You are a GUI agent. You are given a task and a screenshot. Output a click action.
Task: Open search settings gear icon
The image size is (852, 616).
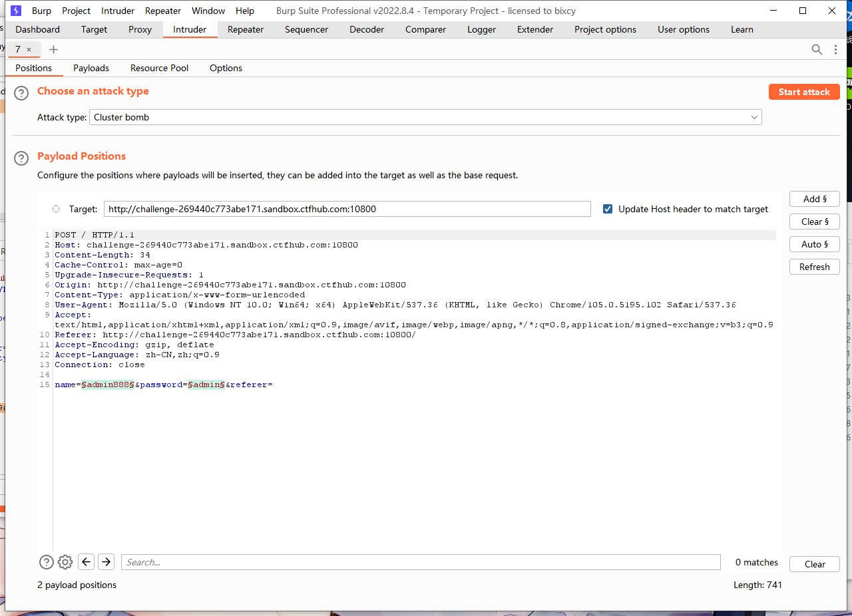pyautogui.click(x=65, y=562)
